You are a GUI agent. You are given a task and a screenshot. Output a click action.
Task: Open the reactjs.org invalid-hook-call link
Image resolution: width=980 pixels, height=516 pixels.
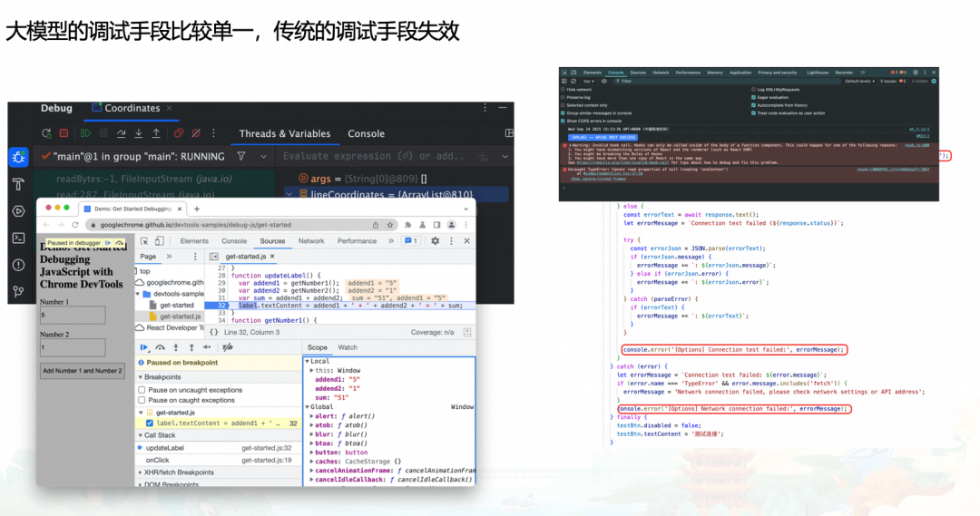[x=623, y=162]
